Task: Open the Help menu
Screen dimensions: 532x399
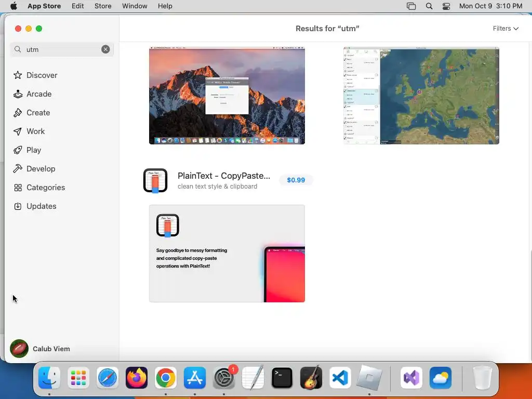Action: tap(165, 6)
